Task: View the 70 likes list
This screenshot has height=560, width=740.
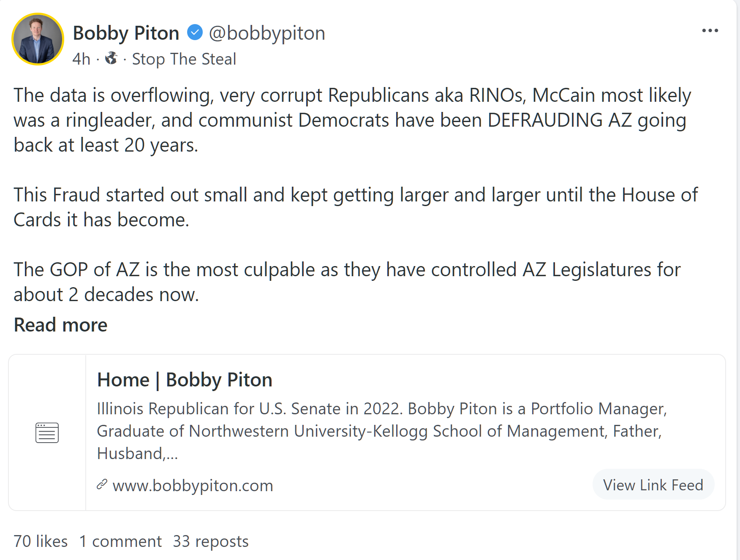Action: [x=41, y=541]
